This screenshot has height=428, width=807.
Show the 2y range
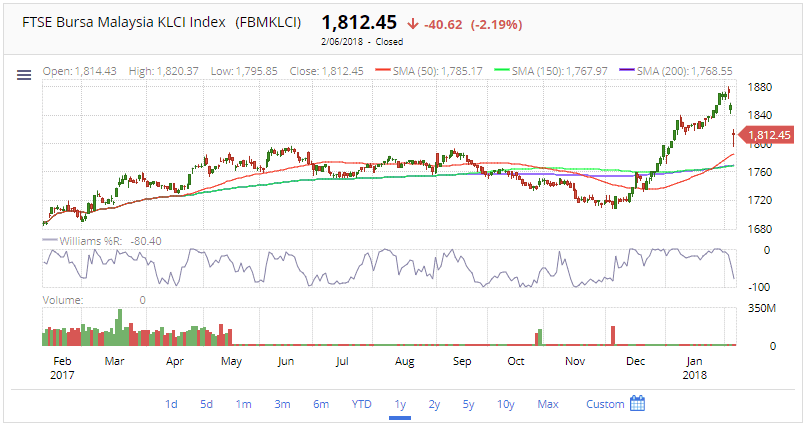coord(434,404)
